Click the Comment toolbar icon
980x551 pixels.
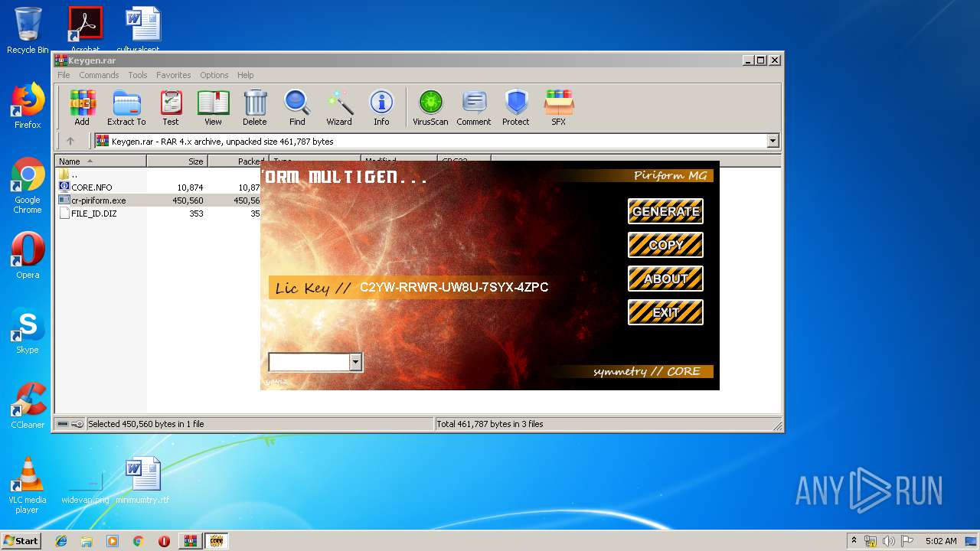[474, 107]
